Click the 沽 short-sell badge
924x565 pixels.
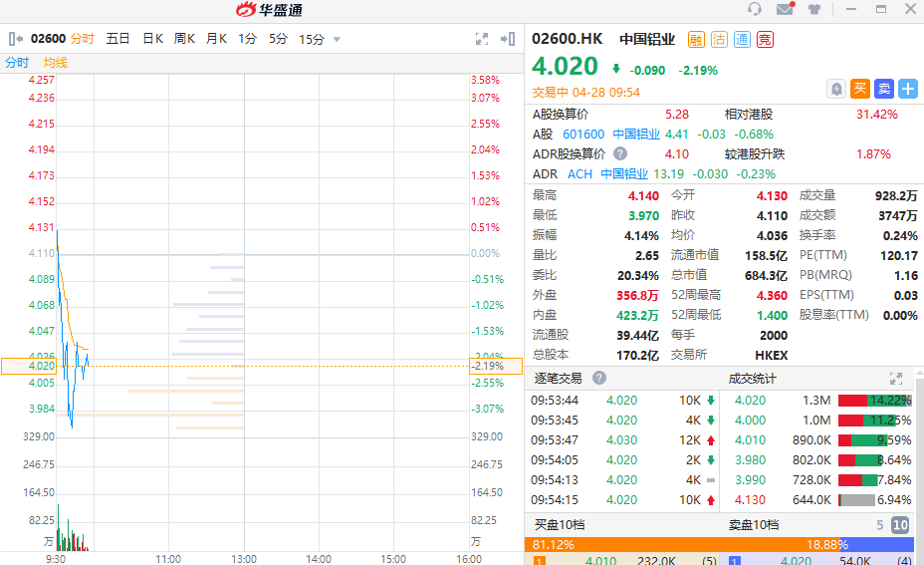tap(719, 40)
